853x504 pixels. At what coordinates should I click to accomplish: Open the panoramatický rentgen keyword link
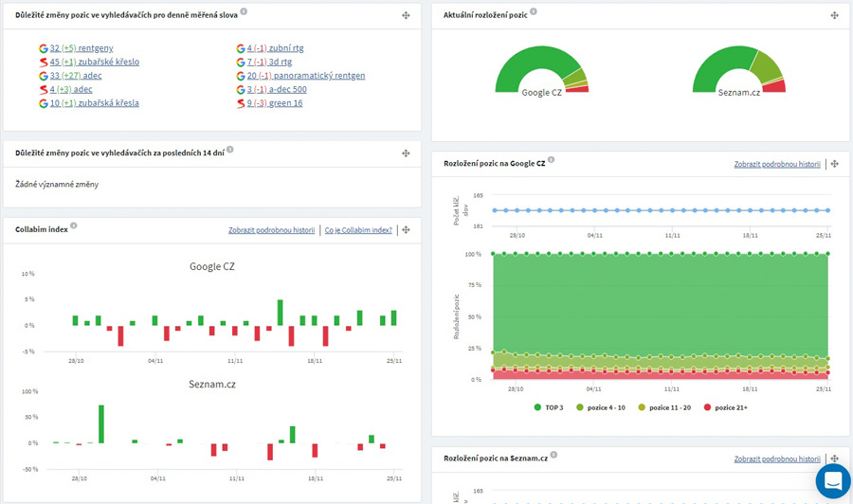[305, 75]
